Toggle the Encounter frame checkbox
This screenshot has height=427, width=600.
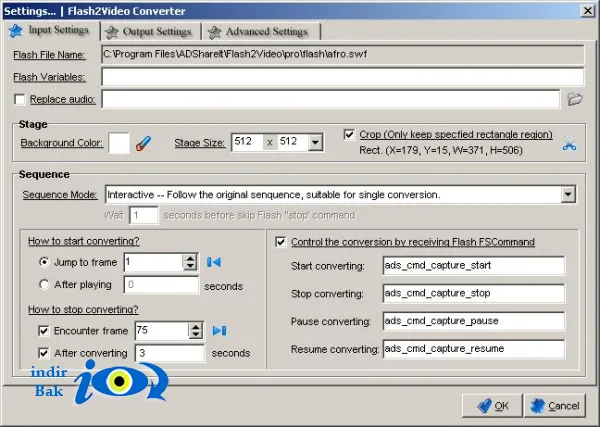coord(44,331)
